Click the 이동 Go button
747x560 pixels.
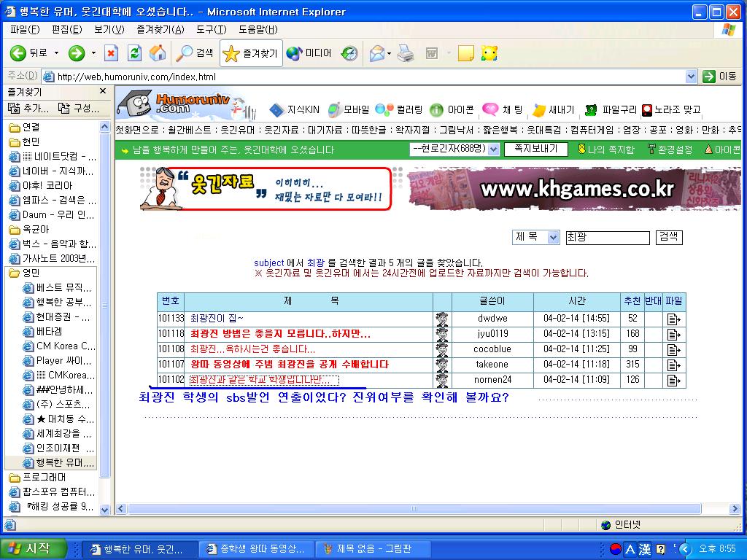(x=720, y=76)
